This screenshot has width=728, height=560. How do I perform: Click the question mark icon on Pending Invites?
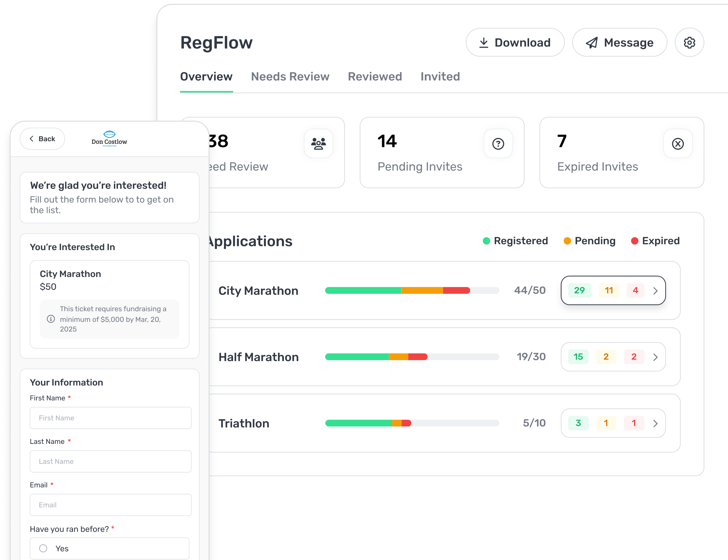click(x=498, y=144)
